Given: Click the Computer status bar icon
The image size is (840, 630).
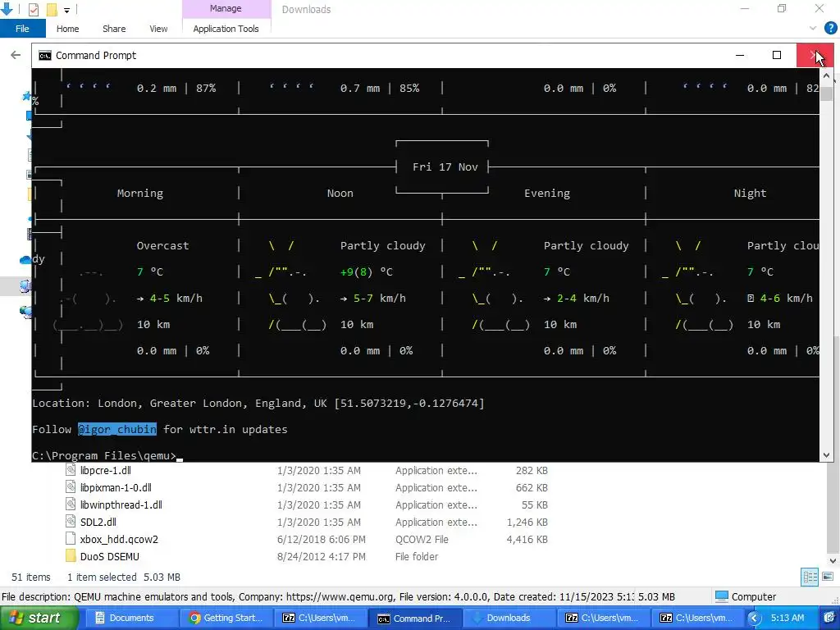Looking at the screenshot, I should [x=722, y=596].
